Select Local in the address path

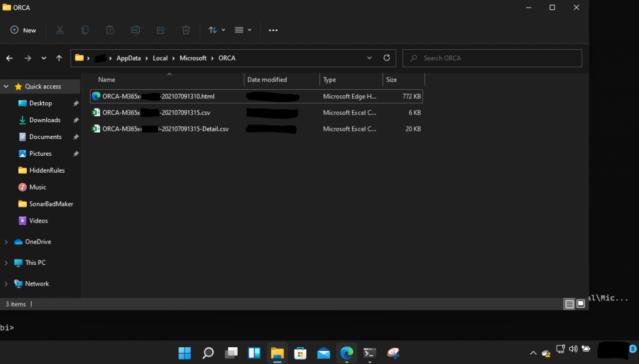coord(160,58)
